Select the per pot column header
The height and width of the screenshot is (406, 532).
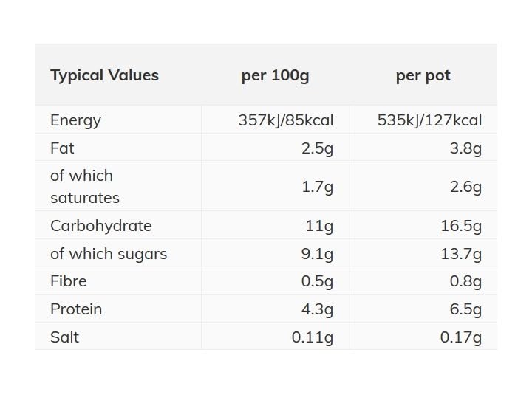pyautogui.click(x=423, y=75)
